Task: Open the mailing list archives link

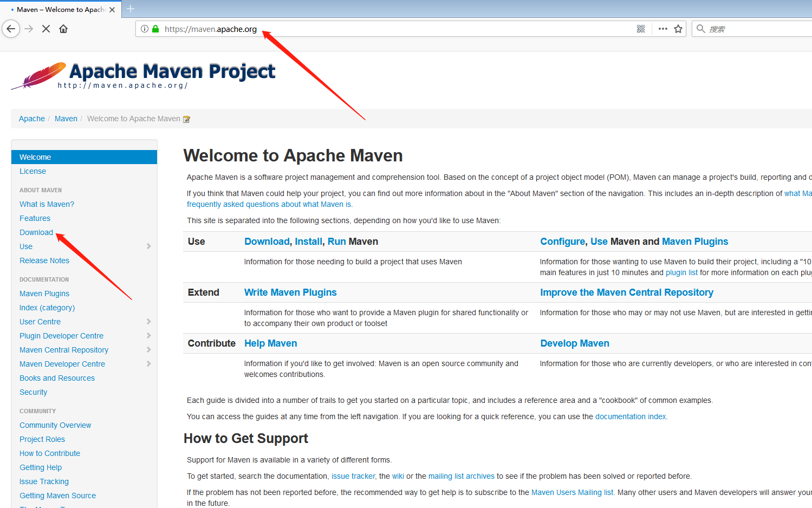Action: point(462,476)
